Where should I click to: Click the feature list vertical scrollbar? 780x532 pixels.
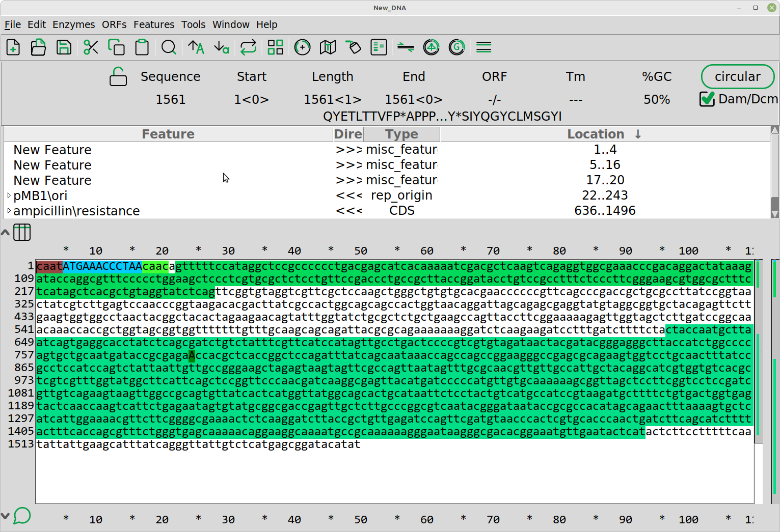775,173
